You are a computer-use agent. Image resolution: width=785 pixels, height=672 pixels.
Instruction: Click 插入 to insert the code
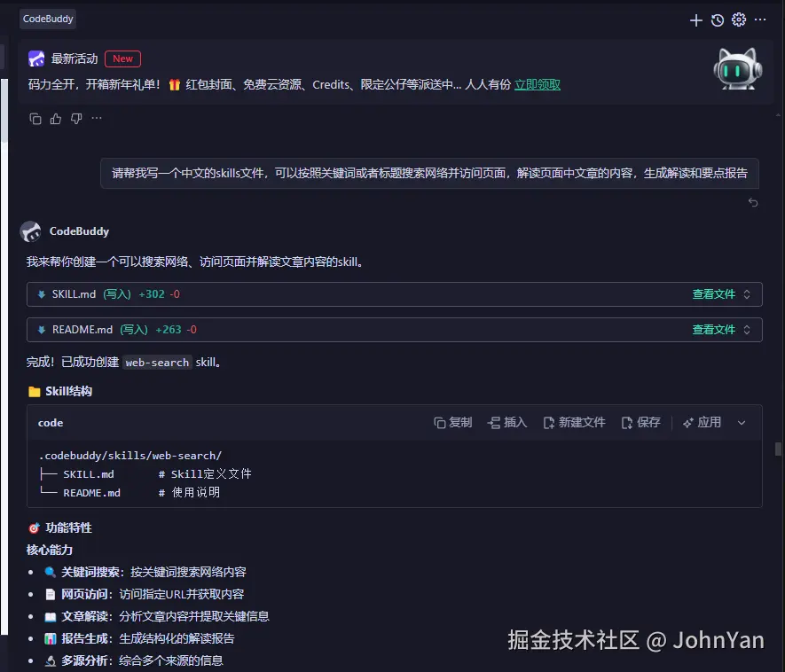507,423
